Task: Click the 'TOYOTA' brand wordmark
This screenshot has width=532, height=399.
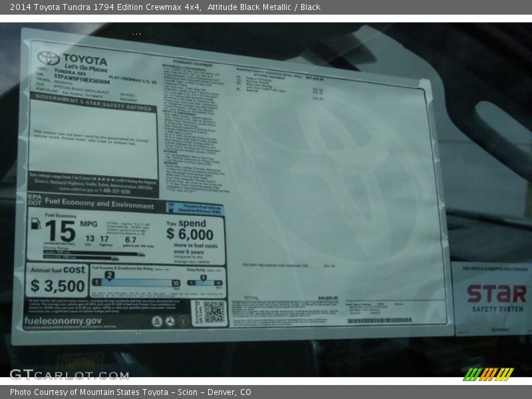Action: 85,60
